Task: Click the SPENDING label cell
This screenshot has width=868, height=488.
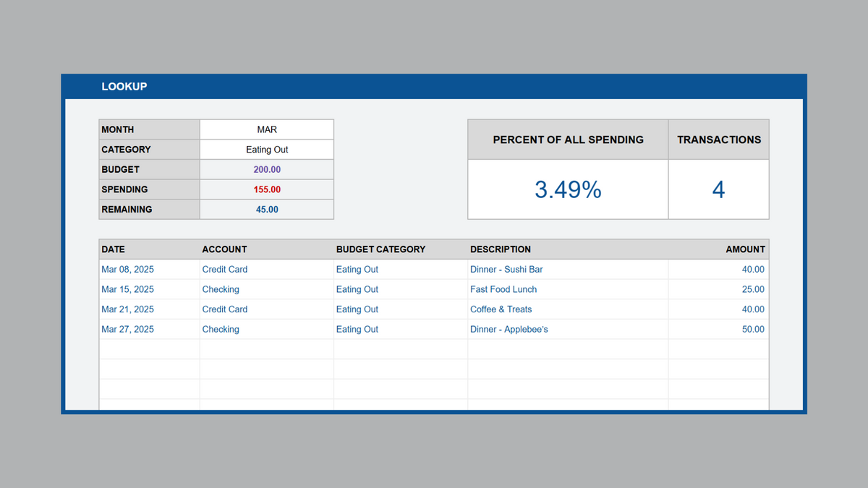Action: [x=149, y=189]
